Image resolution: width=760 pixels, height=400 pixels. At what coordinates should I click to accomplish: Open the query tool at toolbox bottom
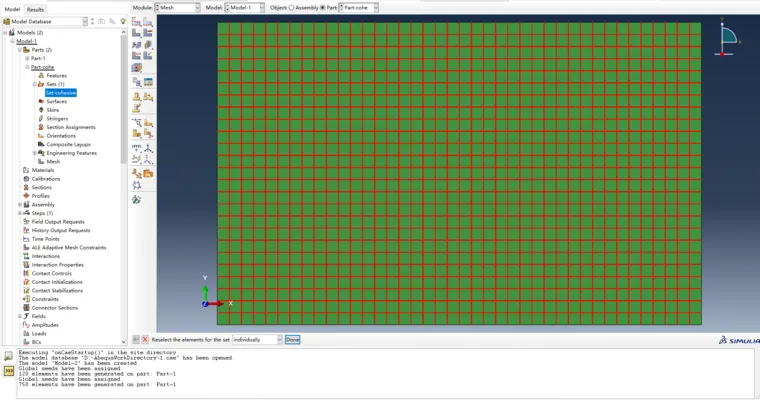(x=136, y=200)
